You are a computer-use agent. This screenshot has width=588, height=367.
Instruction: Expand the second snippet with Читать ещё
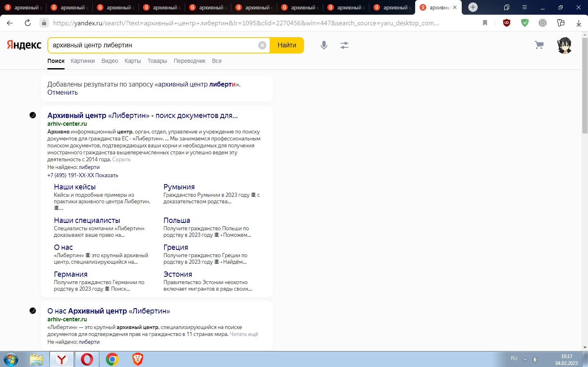[x=244, y=334]
